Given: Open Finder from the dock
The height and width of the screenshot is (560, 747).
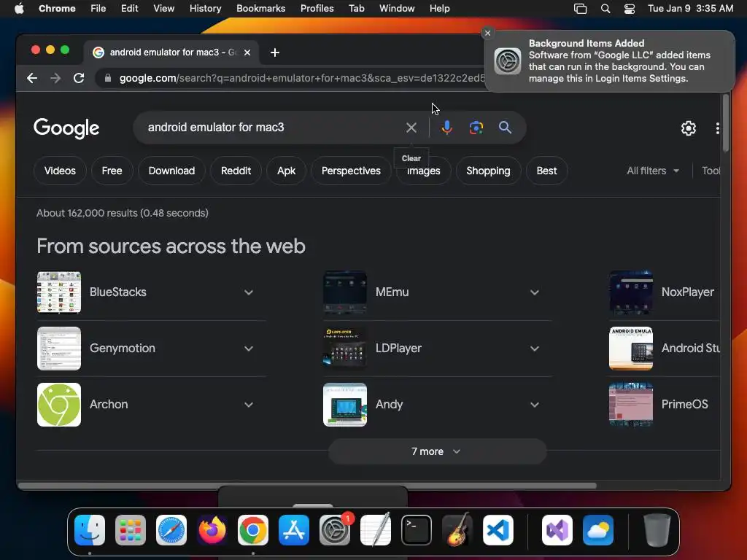Looking at the screenshot, I should pos(90,530).
